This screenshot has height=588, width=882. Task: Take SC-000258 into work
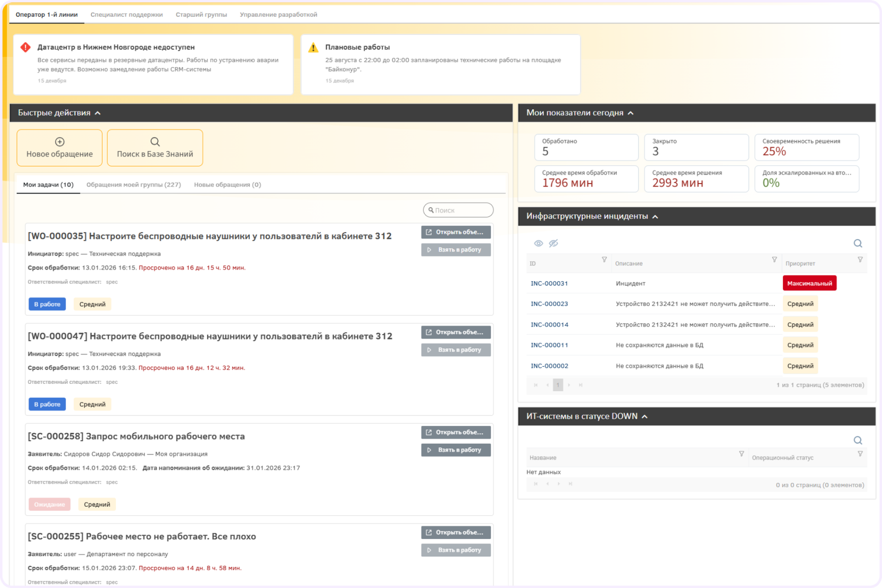click(x=456, y=450)
